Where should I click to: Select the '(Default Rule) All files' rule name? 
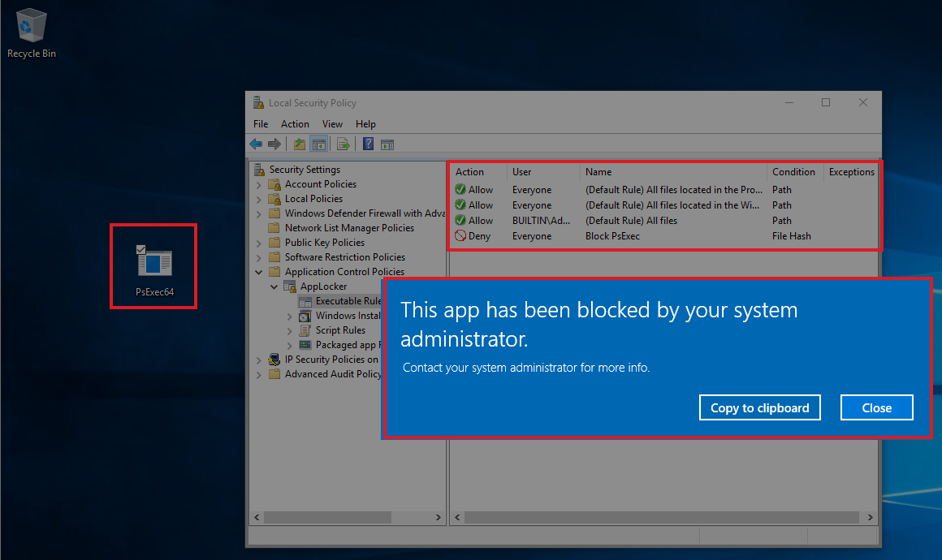[x=632, y=220]
